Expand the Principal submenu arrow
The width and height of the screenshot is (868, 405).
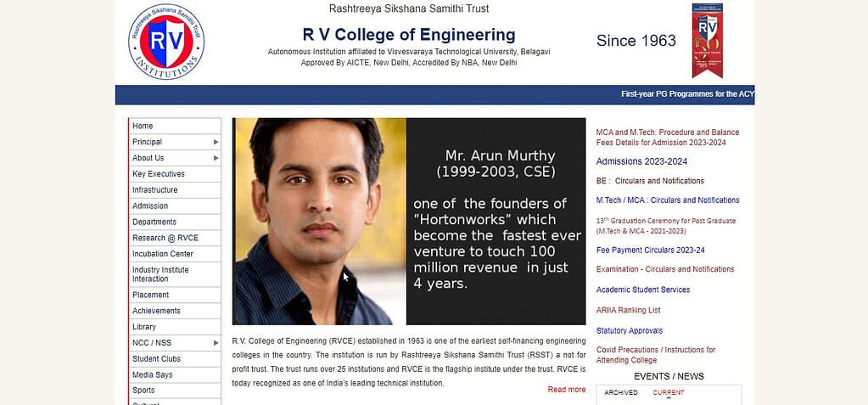coord(216,143)
